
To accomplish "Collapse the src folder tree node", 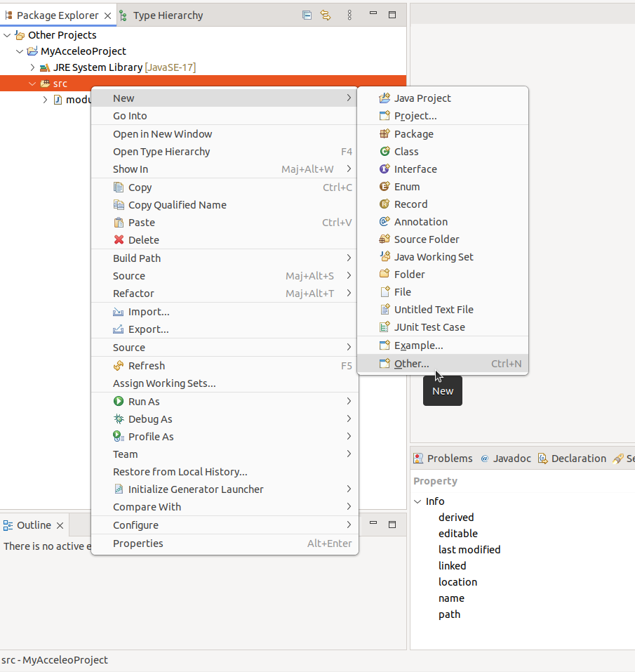I will [x=32, y=84].
